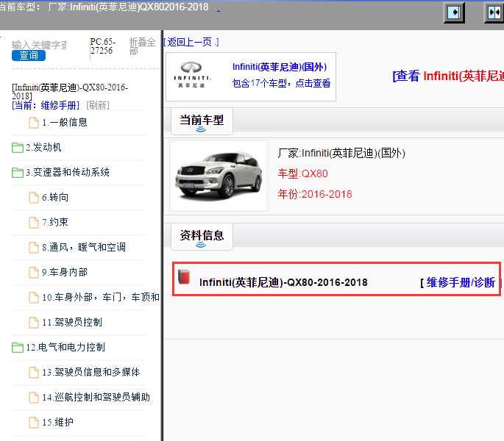Image resolution: width=504 pixels, height=441 pixels.
Task: Click the 查看 Infiniti red header link
Action: click(448, 76)
